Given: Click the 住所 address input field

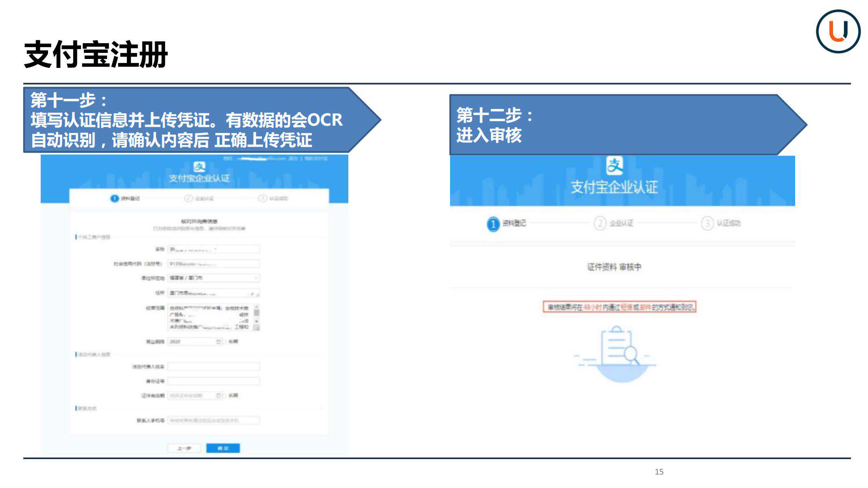Looking at the screenshot, I should 214,293.
